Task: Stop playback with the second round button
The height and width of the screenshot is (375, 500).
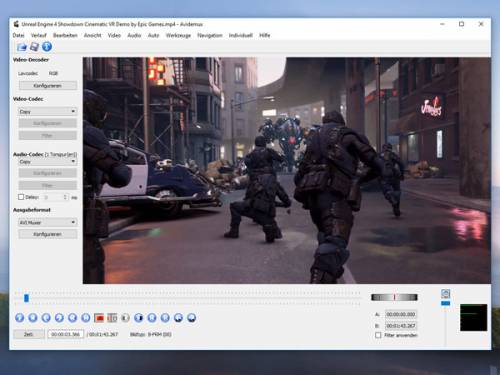Action: pos(33,318)
